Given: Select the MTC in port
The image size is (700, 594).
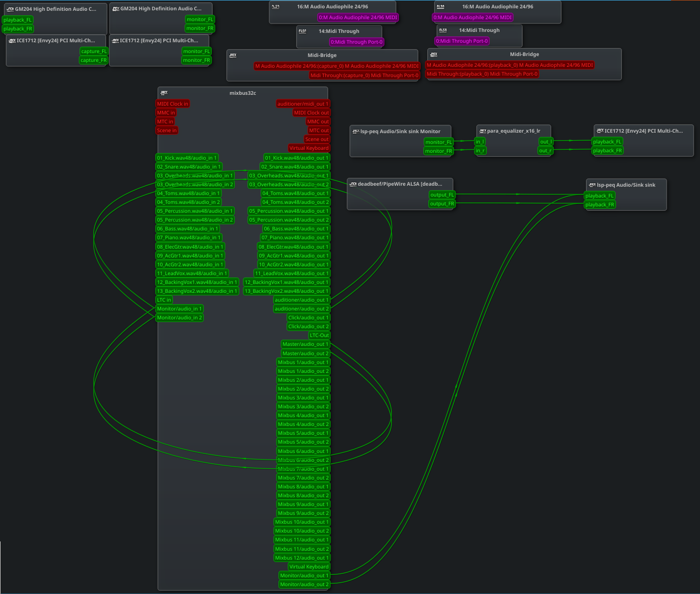Looking at the screenshot, I should click(x=165, y=121).
